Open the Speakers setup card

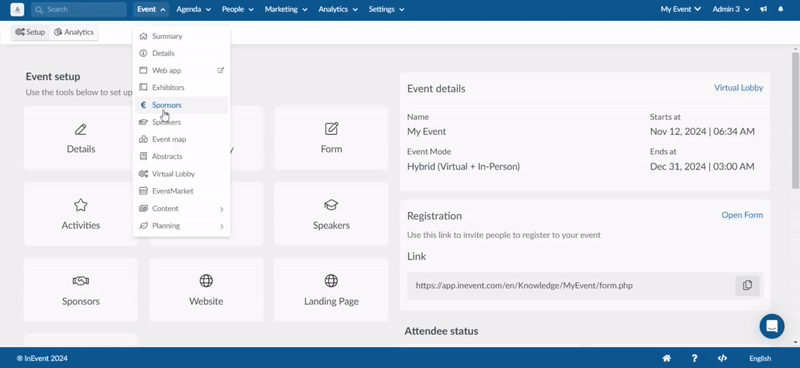pos(331,214)
